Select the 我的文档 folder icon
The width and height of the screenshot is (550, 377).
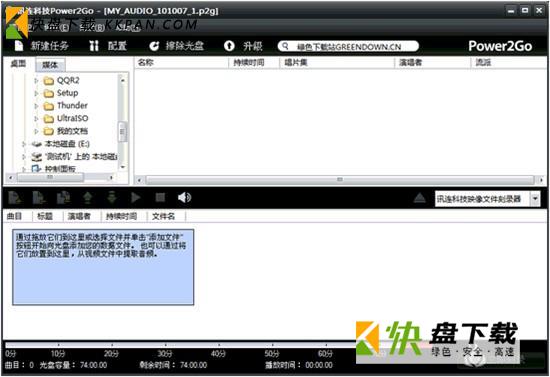[48, 132]
